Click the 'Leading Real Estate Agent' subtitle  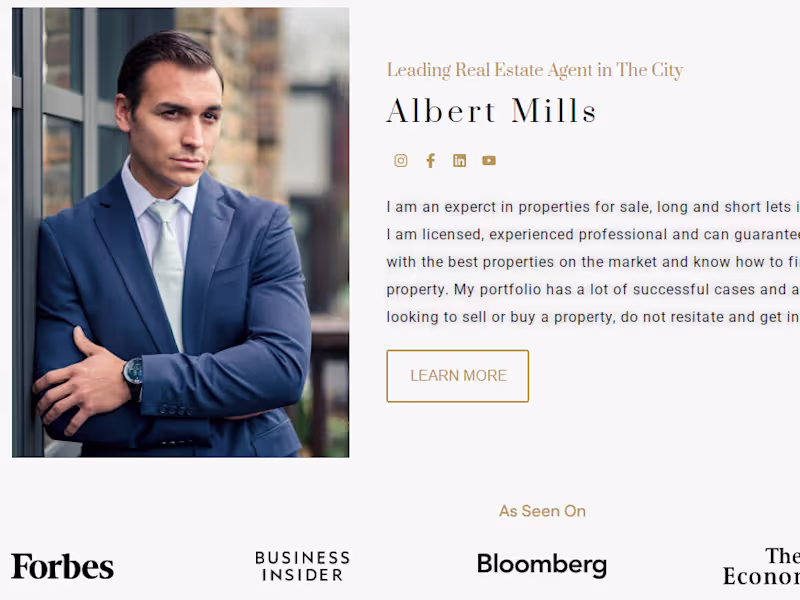534,70
